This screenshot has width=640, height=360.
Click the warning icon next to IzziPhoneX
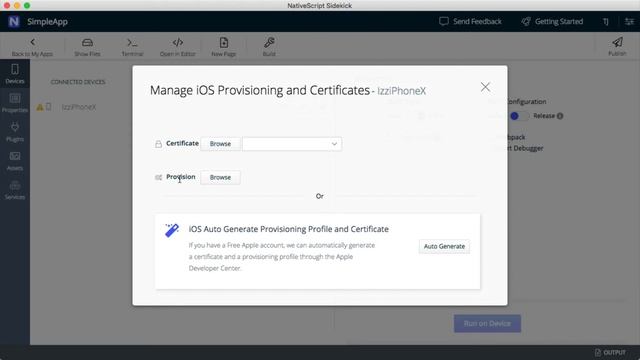click(x=40, y=107)
